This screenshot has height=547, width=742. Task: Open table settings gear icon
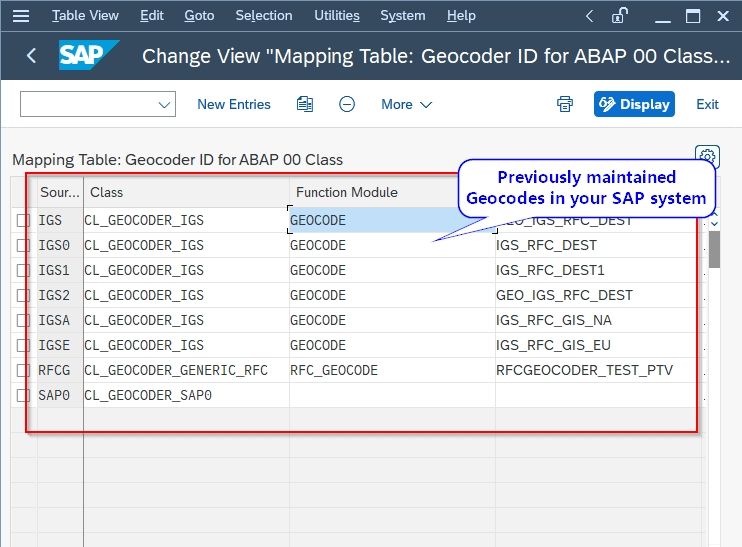click(x=707, y=156)
